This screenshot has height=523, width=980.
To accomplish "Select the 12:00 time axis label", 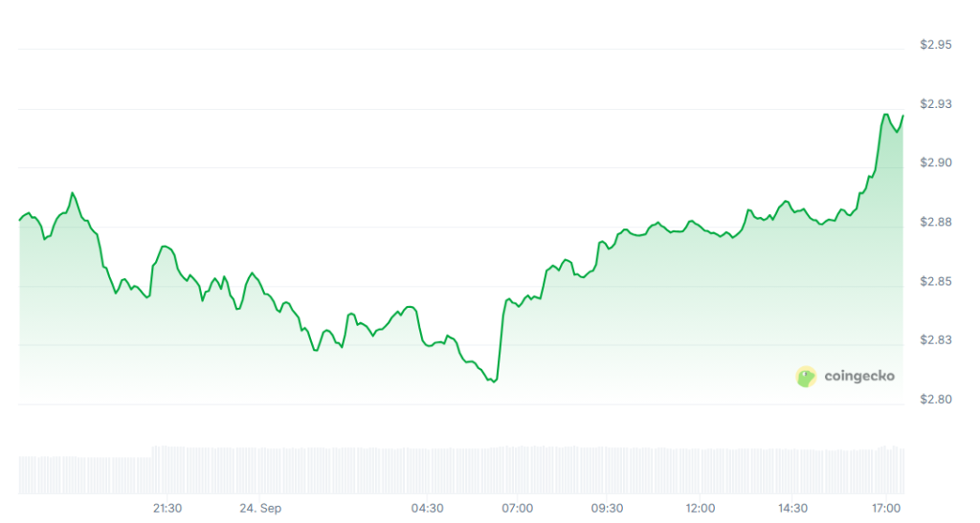I will [x=701, y=508].
